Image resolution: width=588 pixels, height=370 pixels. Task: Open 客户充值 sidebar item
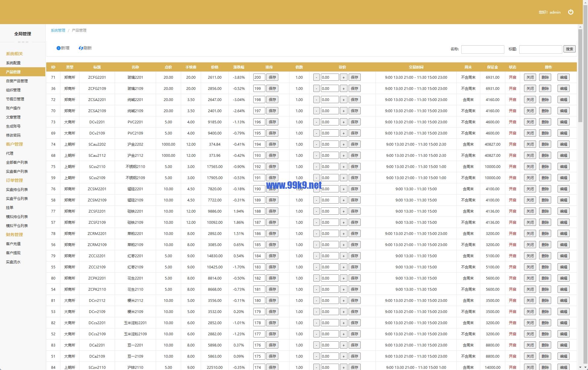(x=13, y=244)
